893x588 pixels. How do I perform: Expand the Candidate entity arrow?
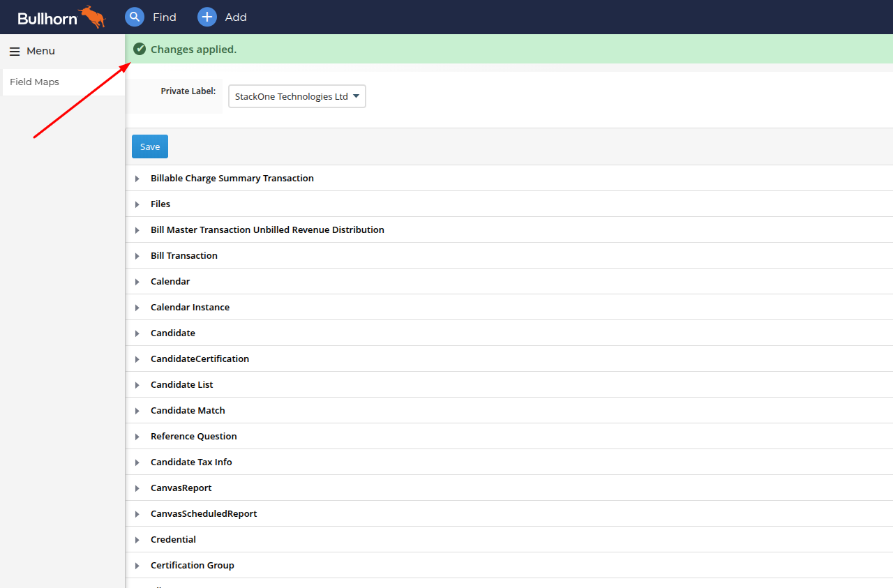137,333
